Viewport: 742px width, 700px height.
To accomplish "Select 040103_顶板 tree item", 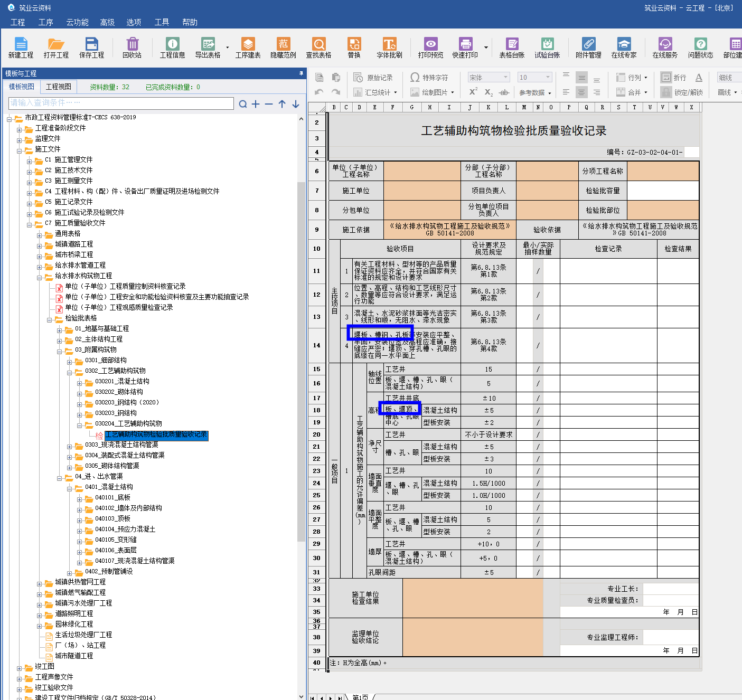I will [112, 519].
